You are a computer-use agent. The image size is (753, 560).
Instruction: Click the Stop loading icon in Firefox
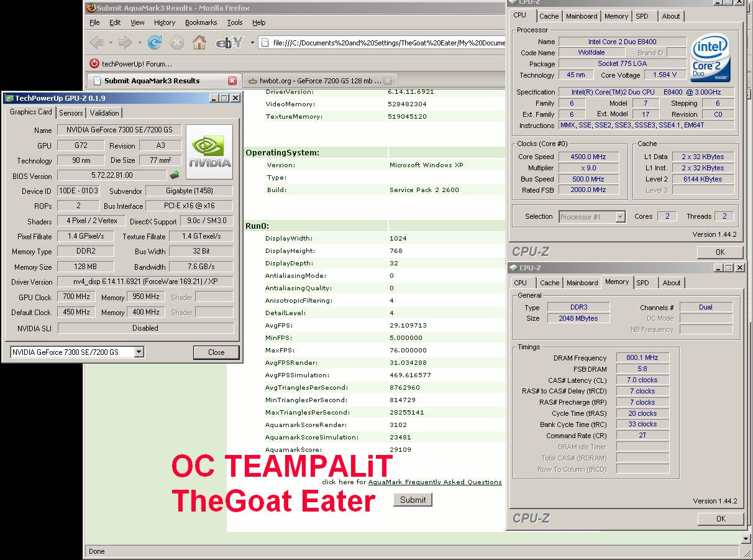(x=177, y=42)
